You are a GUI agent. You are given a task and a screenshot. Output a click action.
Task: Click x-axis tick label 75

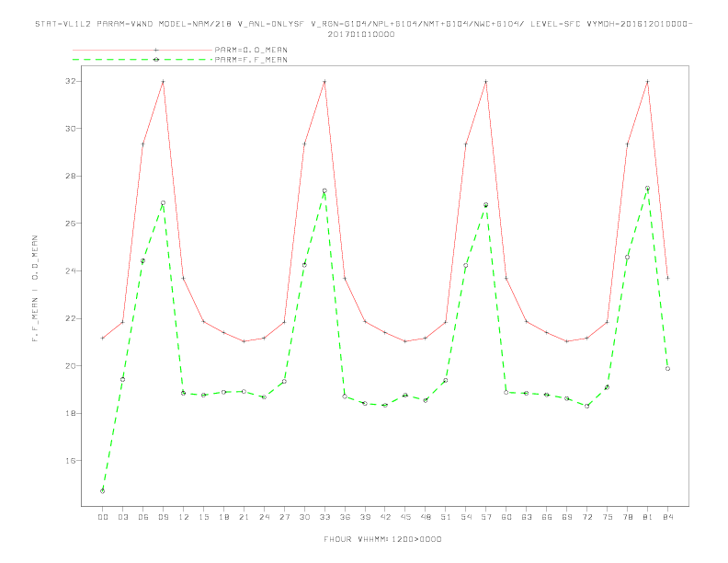coord(608,517)
